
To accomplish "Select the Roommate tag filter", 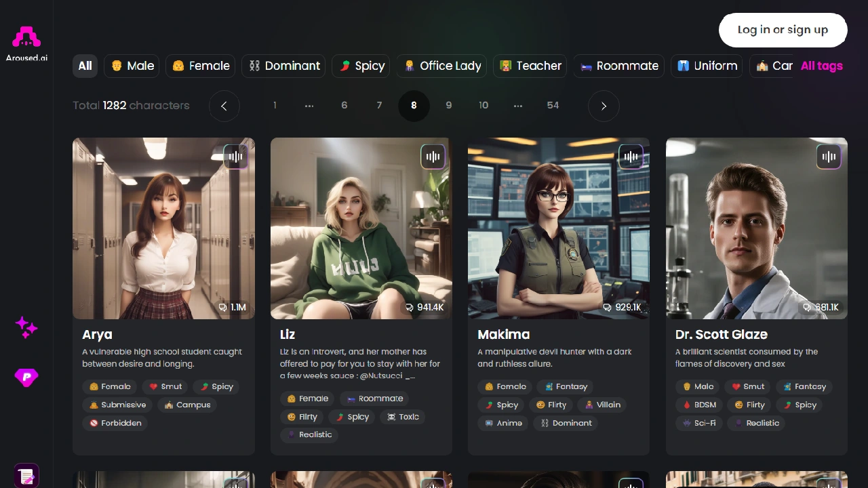I will (619, 66).
